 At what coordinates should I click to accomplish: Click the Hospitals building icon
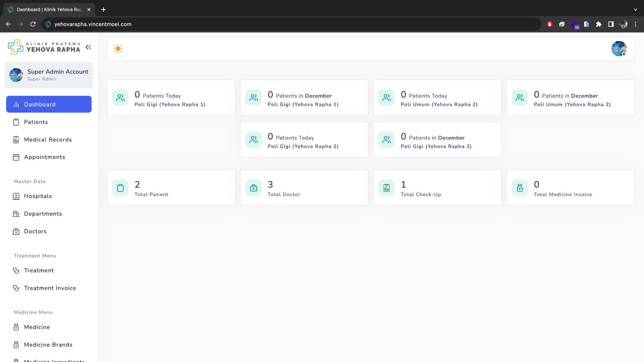click(16, 196)
